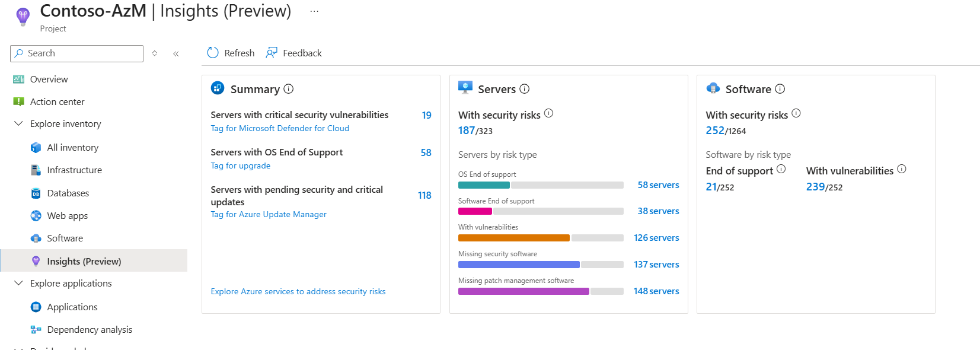
Task: Open Tag for Microsoft Defender for Cloud link
Action: (280, 128)
